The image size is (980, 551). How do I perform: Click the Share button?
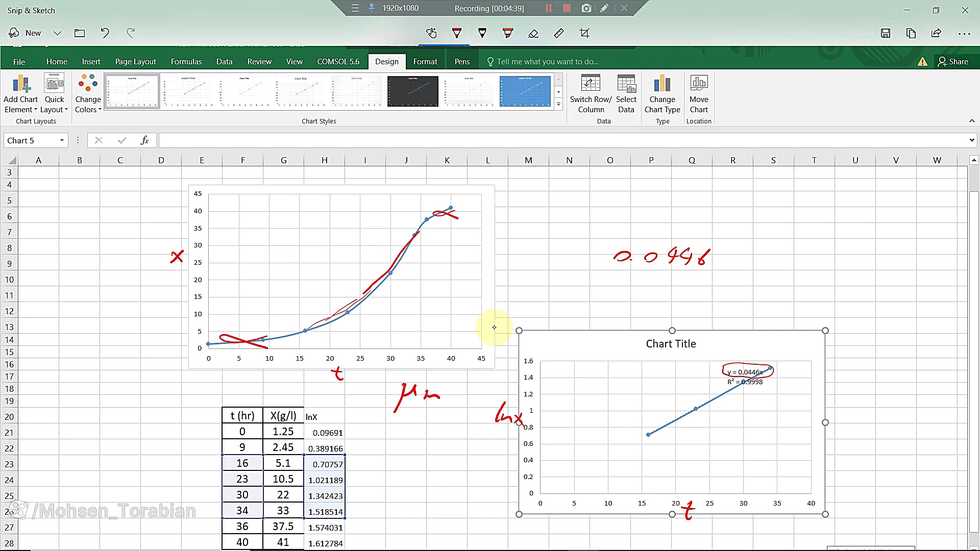point(953,62)
